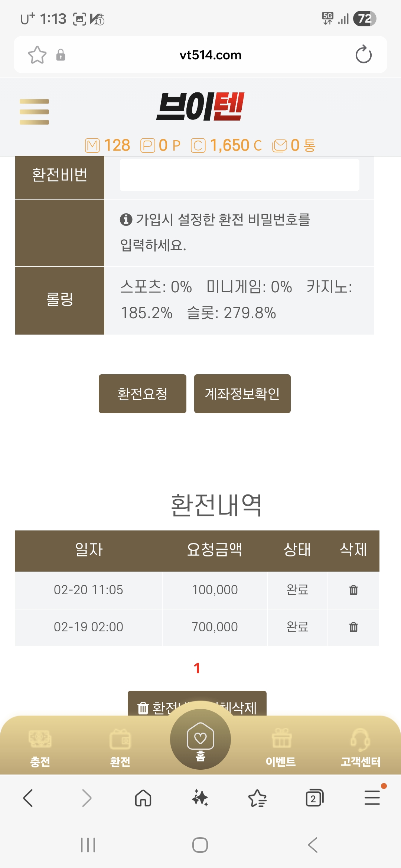Switch to the 충전 bottom tab

click(x=40, y=746)
